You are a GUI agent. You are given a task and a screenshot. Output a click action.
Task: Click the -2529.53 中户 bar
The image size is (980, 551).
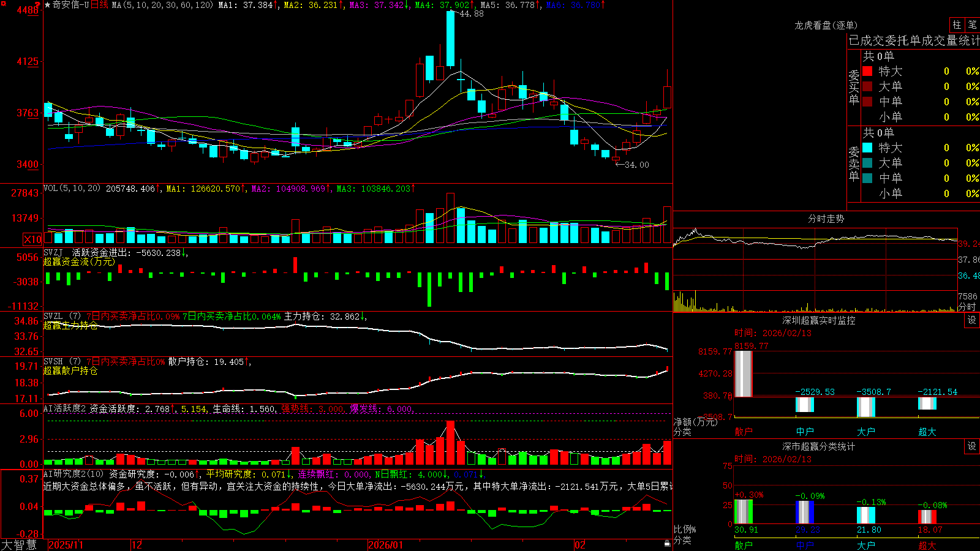point(805,404)
